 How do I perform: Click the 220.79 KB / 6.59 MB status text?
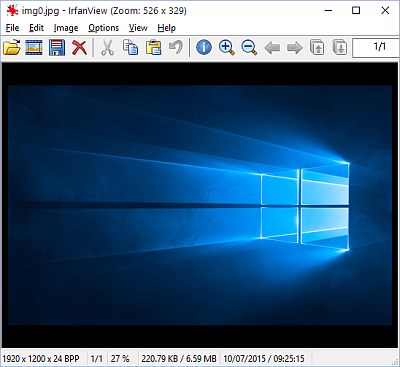click(x=179, y=359)
